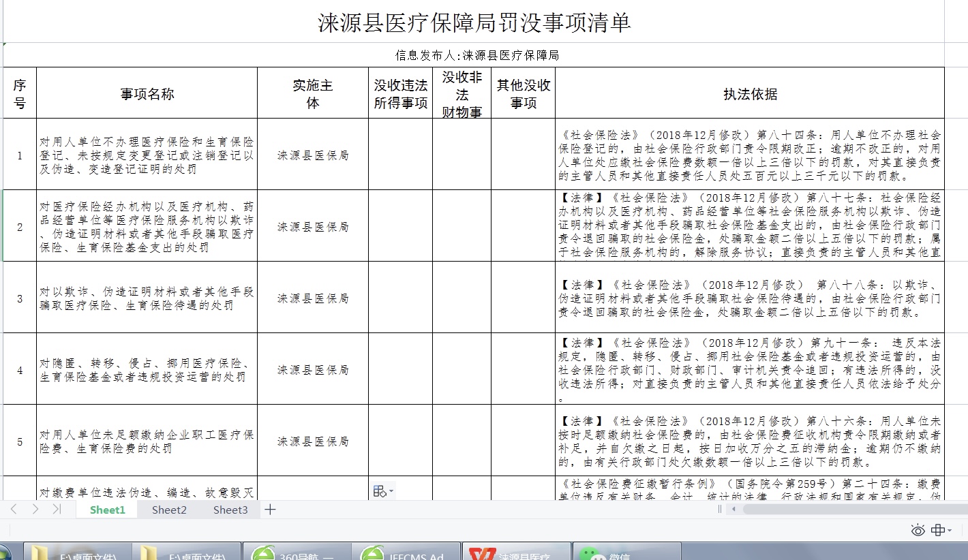Toggle reading mode with the eye icon
968x560 pixels.
point(918,530)
